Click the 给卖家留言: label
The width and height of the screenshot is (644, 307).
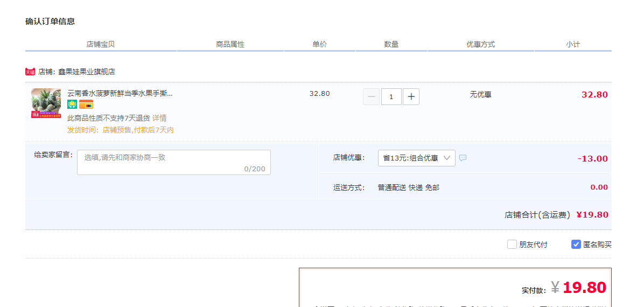(53, 155)
